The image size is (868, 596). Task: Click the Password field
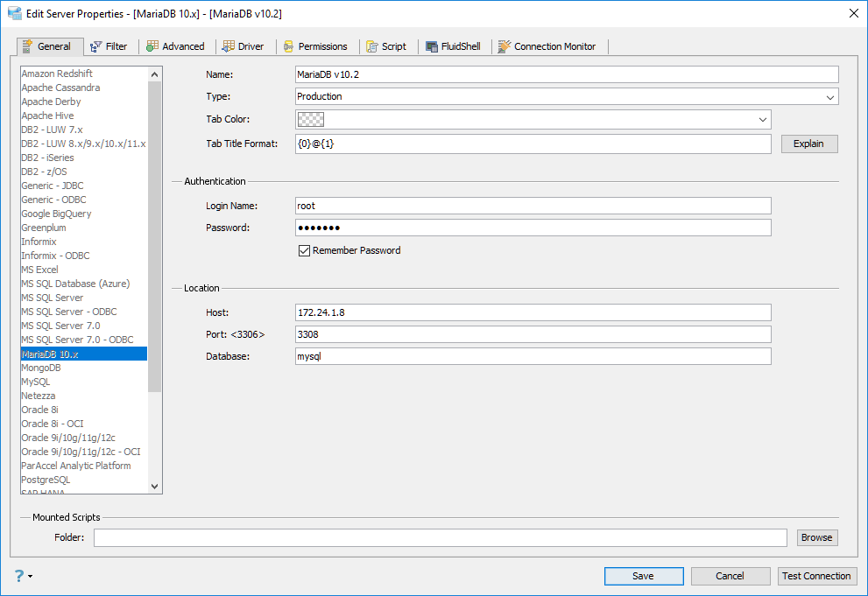533,228
